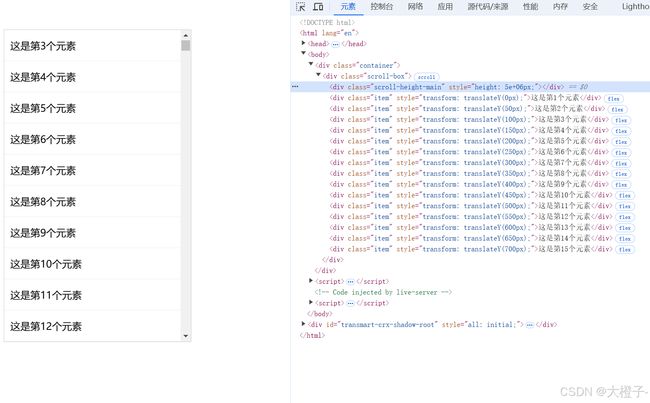650x403 pixels.
Task: Open the 应用 tab
Action: [x=445, y=7]
